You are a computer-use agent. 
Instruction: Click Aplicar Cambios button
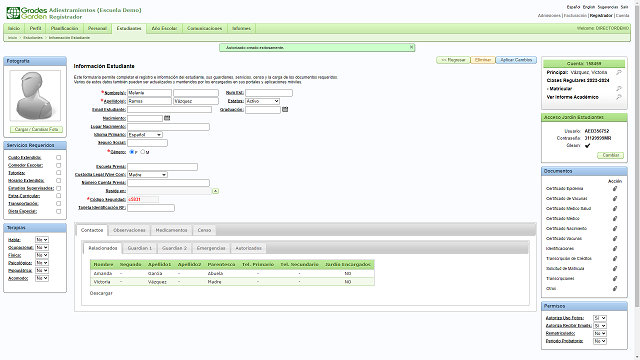coord(516,60)
